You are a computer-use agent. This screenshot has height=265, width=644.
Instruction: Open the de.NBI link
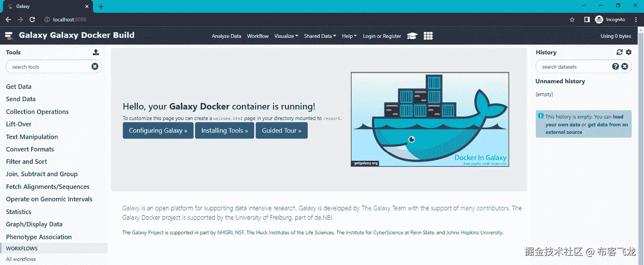(323, 217)
